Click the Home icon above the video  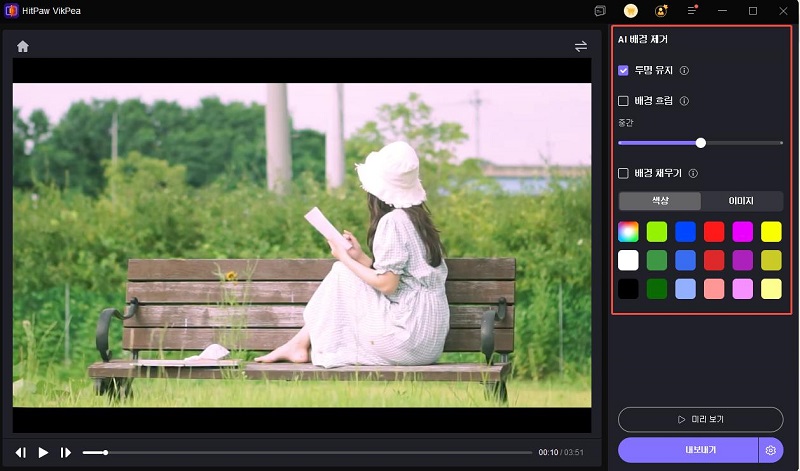[x=23, y=46]
